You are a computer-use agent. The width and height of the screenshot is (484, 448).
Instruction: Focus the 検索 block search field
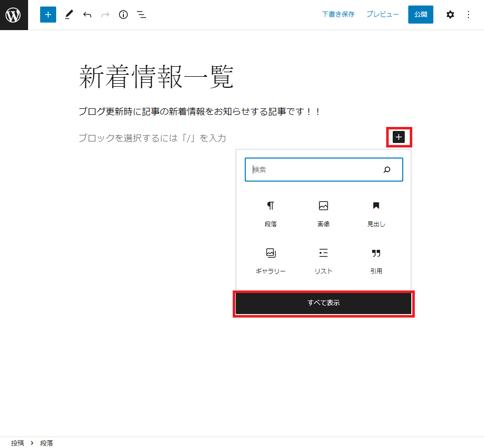coord(324,170)
